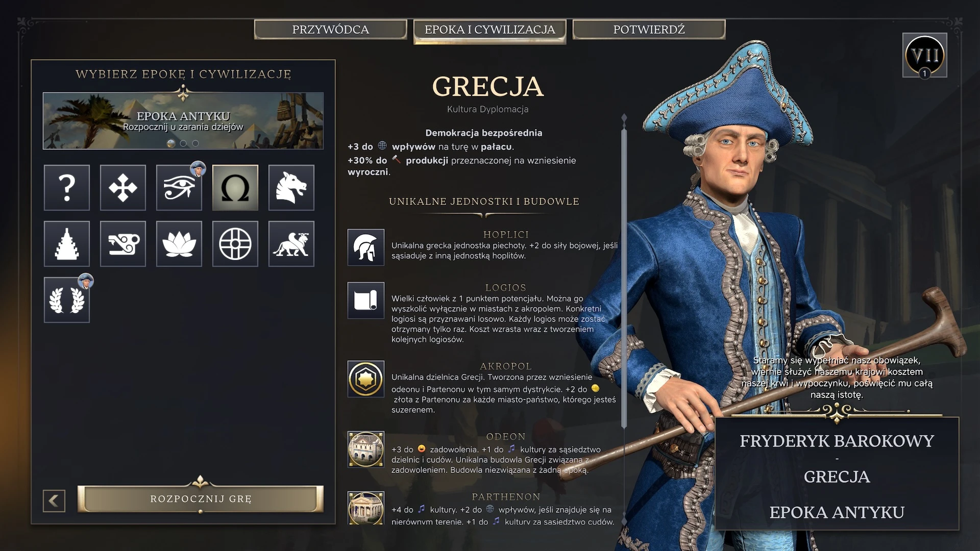980x551 pixels.
Task: Choose the Egypt Eye of Horus civilization icon
Action: coord(179,188)
